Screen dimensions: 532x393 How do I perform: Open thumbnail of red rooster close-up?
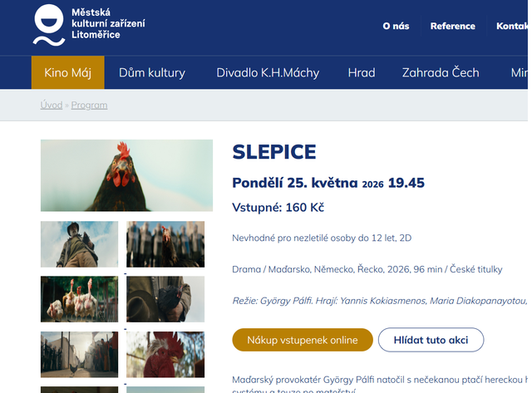(x=165, y=355)
